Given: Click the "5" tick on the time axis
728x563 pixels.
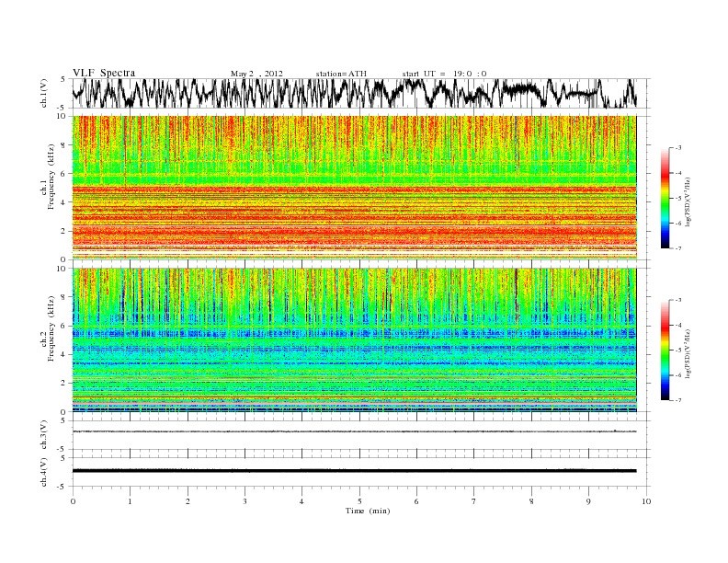Looking at the screenshot, I should click(x=359, y=501).
